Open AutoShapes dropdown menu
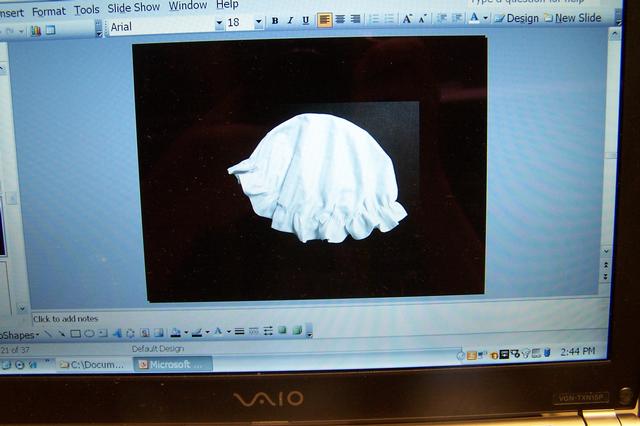Image resolution: width=640 pixels, height=426 pixels. [19, 335]
